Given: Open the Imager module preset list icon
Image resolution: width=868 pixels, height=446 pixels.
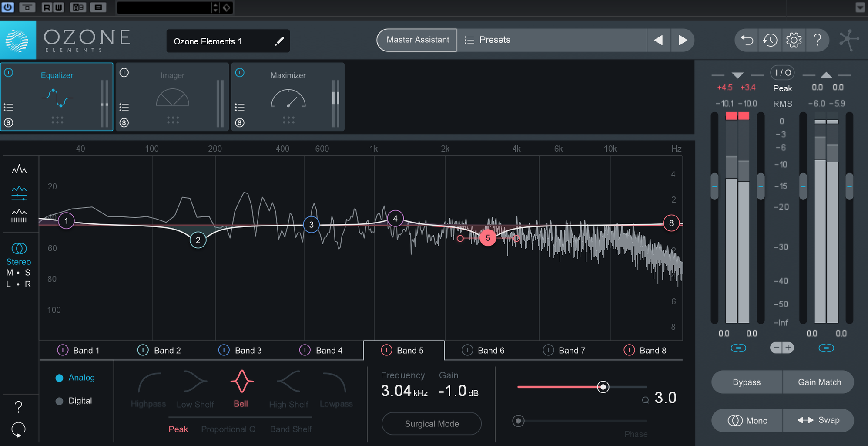Looking at the screenshot, I should [x=124, y=107].
